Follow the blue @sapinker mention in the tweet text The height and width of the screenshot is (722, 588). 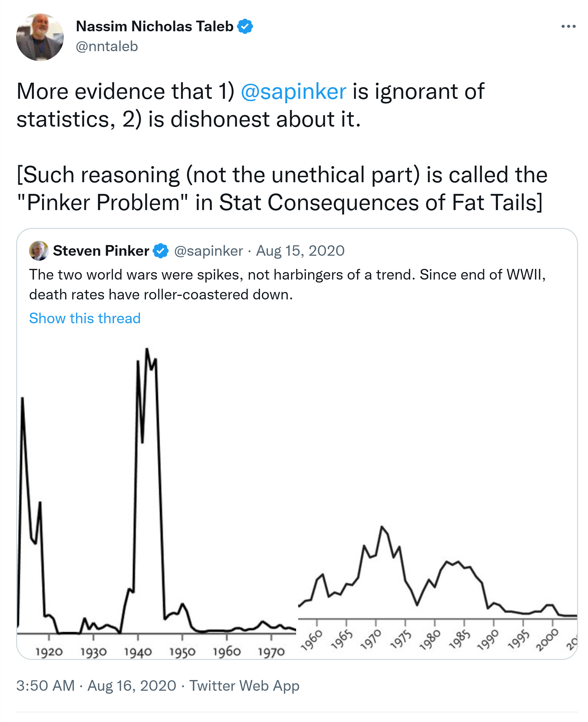click(293, 91)
